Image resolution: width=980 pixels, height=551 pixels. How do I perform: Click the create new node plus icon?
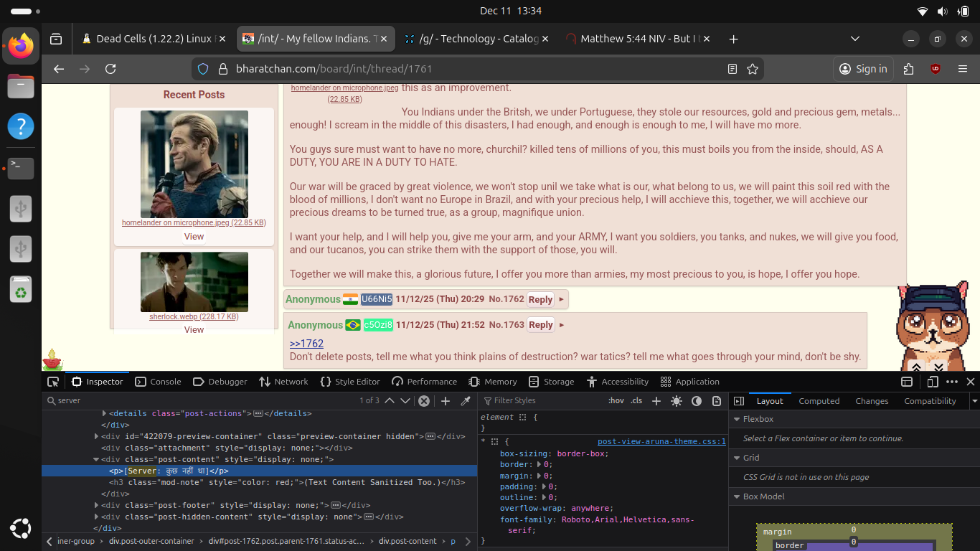point(445,401)
